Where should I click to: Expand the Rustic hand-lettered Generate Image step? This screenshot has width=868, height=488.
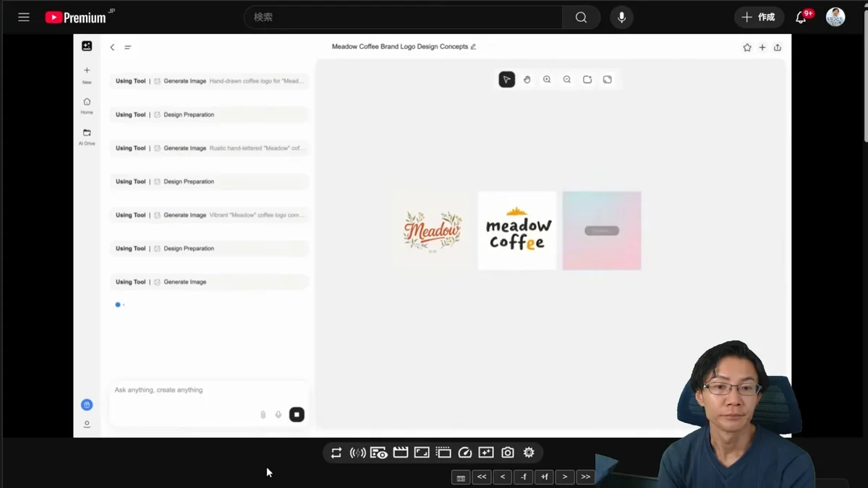210,148
